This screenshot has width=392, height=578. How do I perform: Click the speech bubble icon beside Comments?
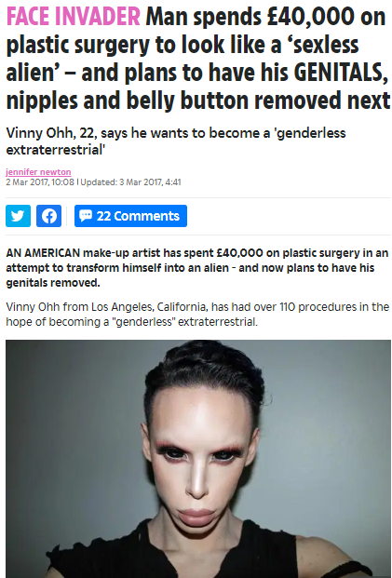pos(86,215)
